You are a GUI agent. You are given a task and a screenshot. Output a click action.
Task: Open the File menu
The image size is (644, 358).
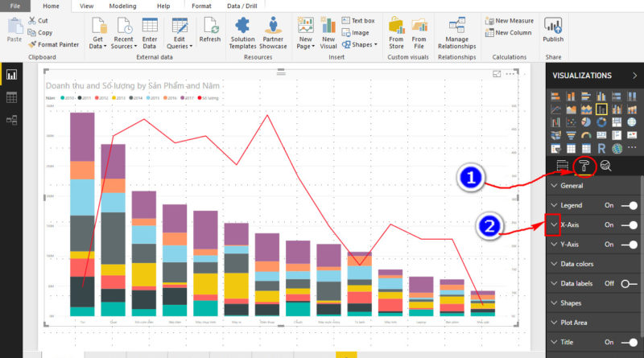point(15,6)
